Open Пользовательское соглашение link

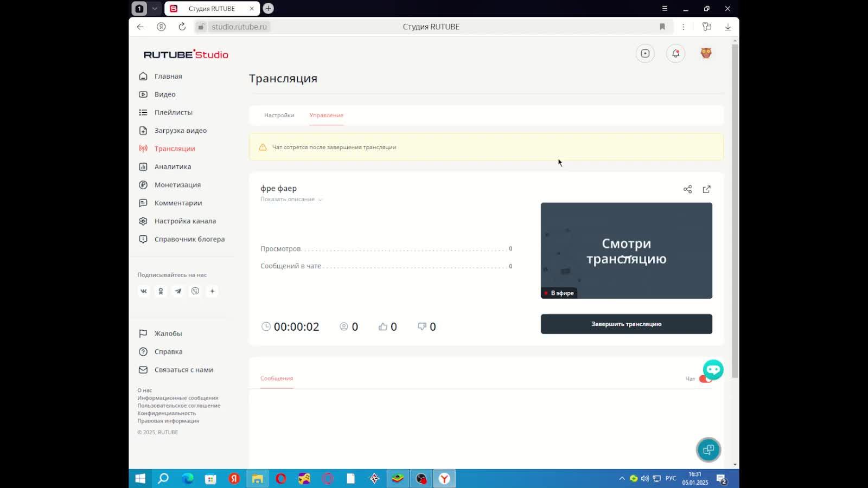point(178,406)
